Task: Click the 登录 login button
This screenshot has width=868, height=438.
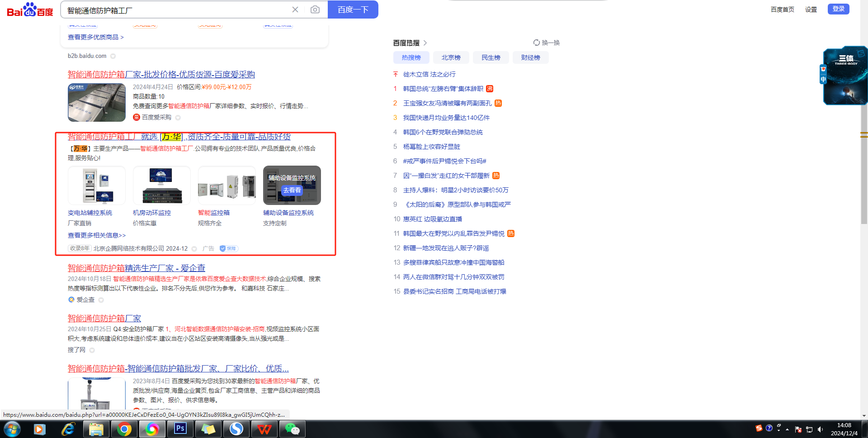Action: pos(838,9)
